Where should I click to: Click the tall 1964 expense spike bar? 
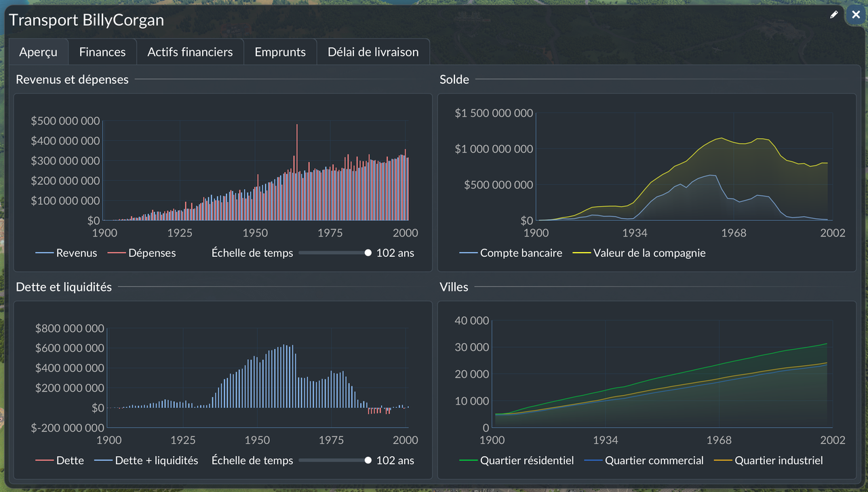[297, 172]
